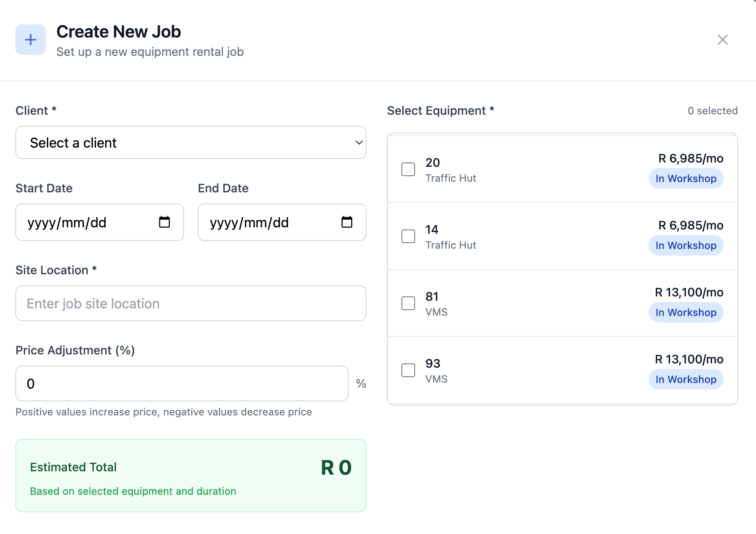Image resolution: width=756 pixels, height=534 pixels.
Task: Click the Price Adjustment percentage field
Action: pos(182,383)
